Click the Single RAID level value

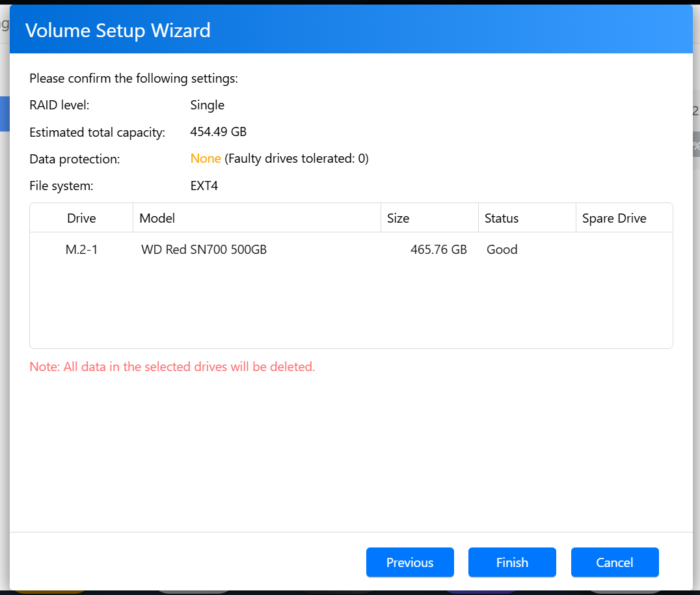(207, 105)
